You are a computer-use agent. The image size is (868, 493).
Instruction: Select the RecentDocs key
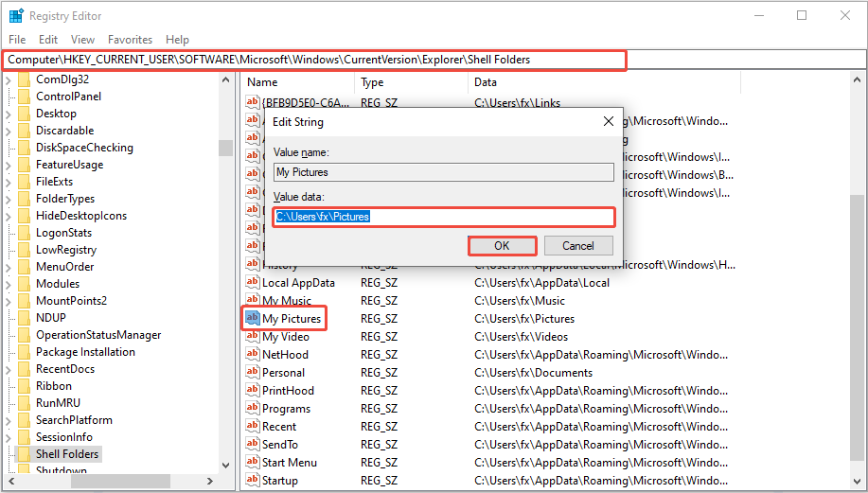click(x=65, y=369)
